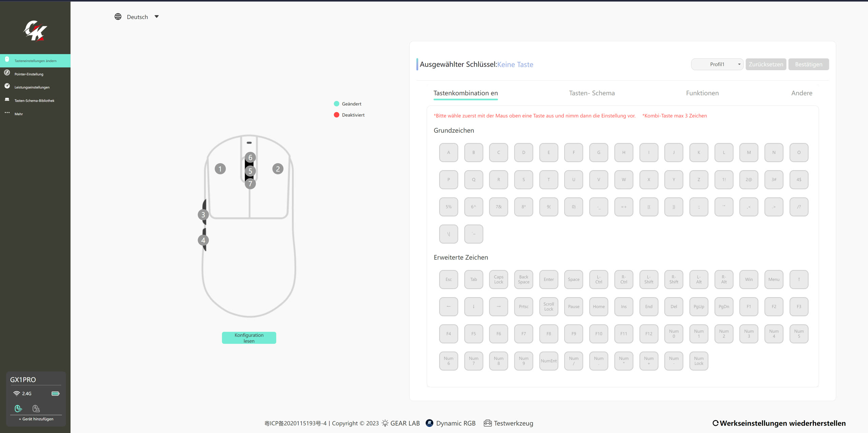Select scroll-down marker 7 on mouse
The height and width of the screenshot is (433, 868).
point(250,184)
